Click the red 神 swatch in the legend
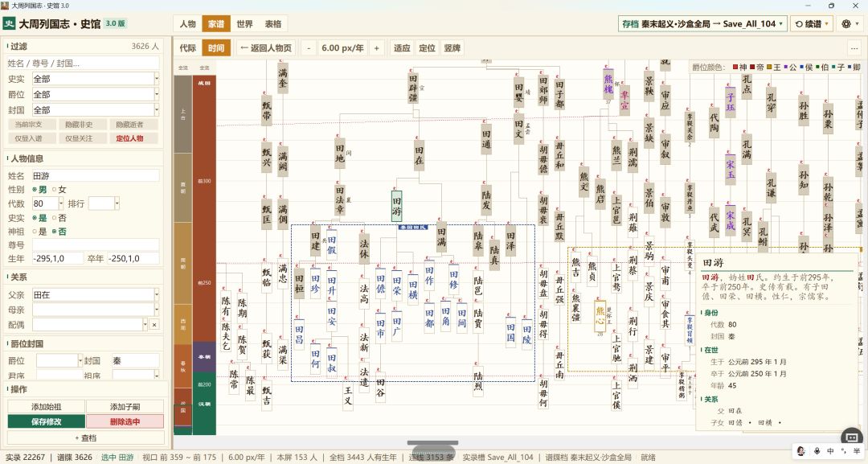Image resolution: width=868 pixels, height=464 pixels. (x=735, y=67)
